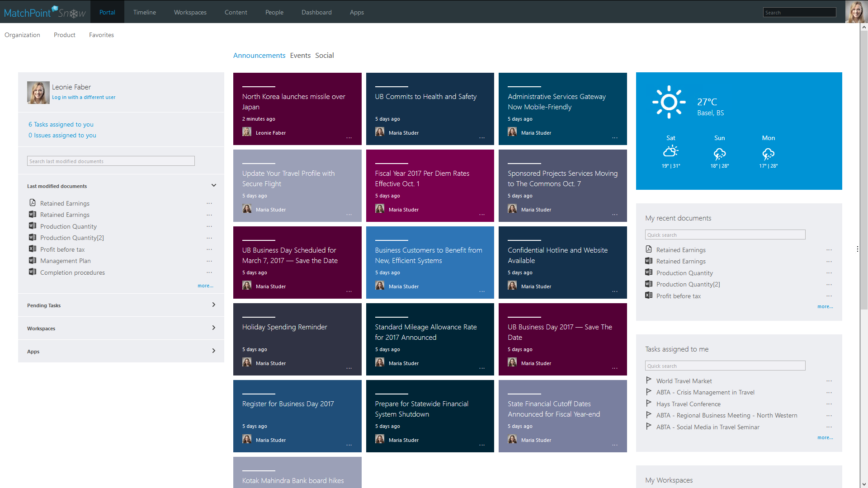Open ellipsis menu for ABTA - Crisis Management task

pos(829,393)
